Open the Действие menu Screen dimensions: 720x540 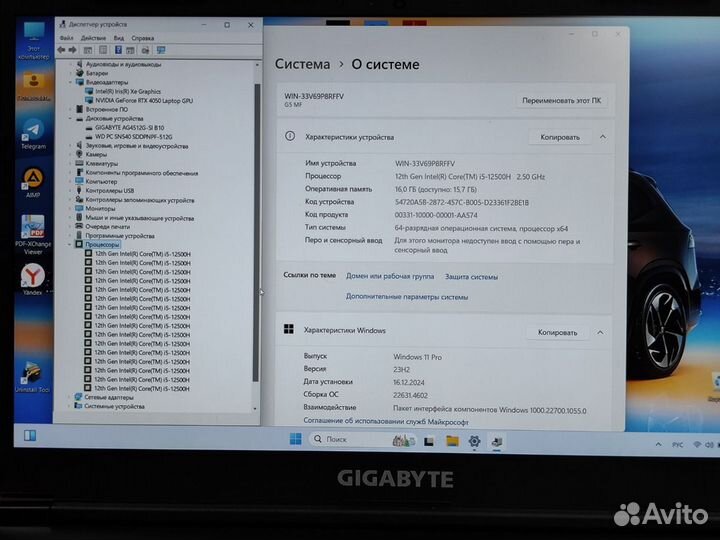(x=93, y=38)
